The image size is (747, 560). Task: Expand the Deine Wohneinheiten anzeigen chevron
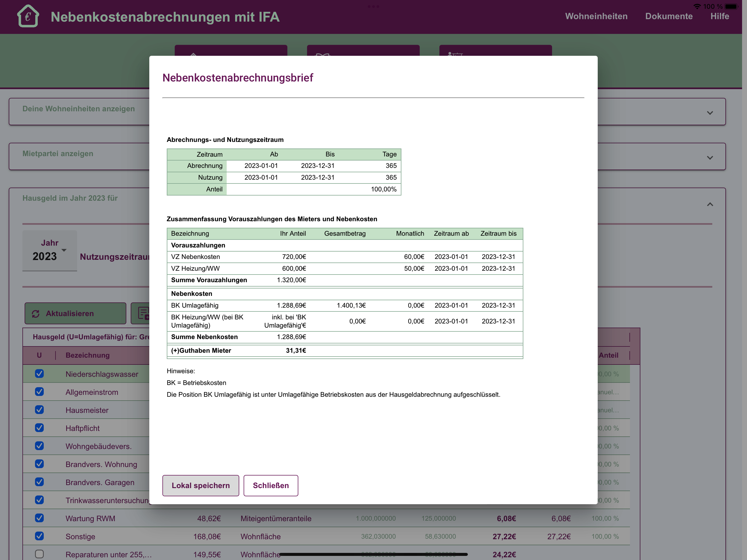coord(710,113)
